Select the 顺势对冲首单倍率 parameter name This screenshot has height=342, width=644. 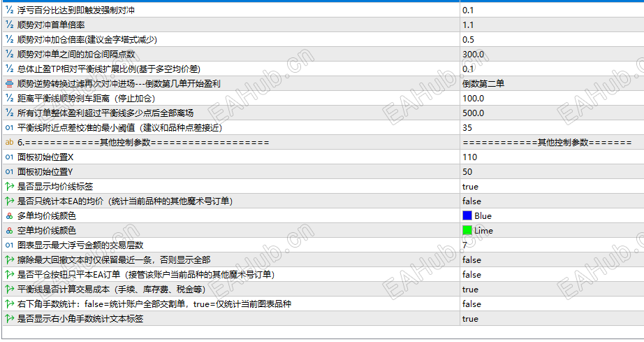coord(51,25)
